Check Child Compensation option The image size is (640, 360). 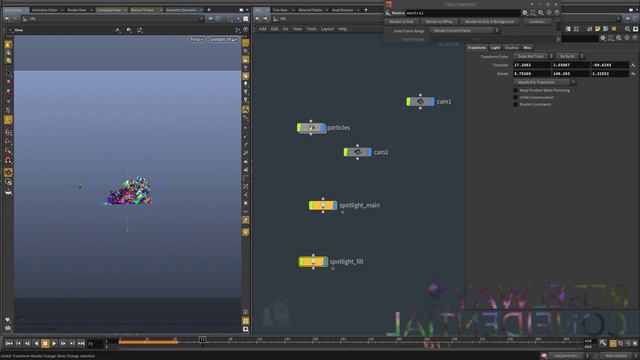pos(516,98)
